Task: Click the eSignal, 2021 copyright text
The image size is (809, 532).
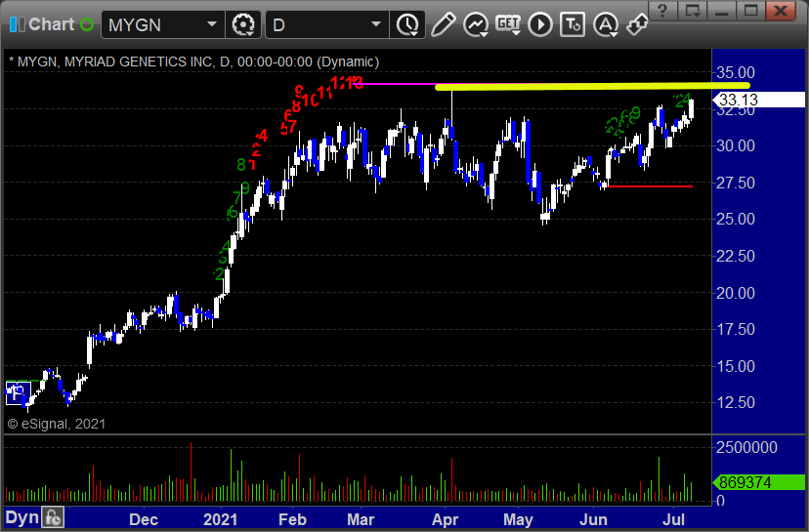Action: point(57,425)
